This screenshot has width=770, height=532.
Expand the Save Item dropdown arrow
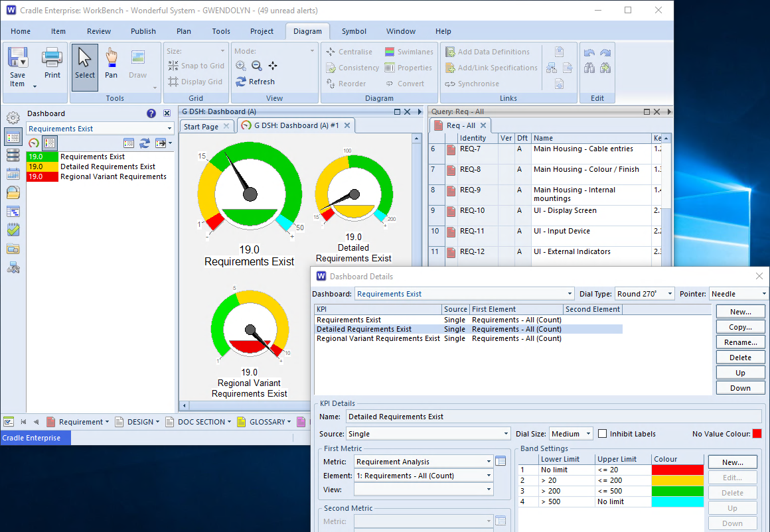coord(35,87)
